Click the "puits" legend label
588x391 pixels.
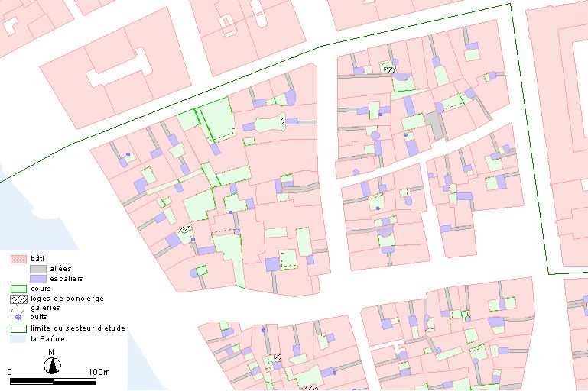[x=39, y=317]
